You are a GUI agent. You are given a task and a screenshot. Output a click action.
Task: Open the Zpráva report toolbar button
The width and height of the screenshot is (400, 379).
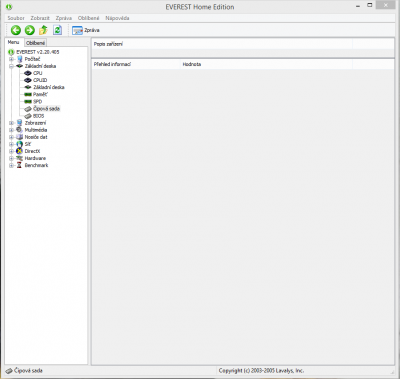point(86,30)
